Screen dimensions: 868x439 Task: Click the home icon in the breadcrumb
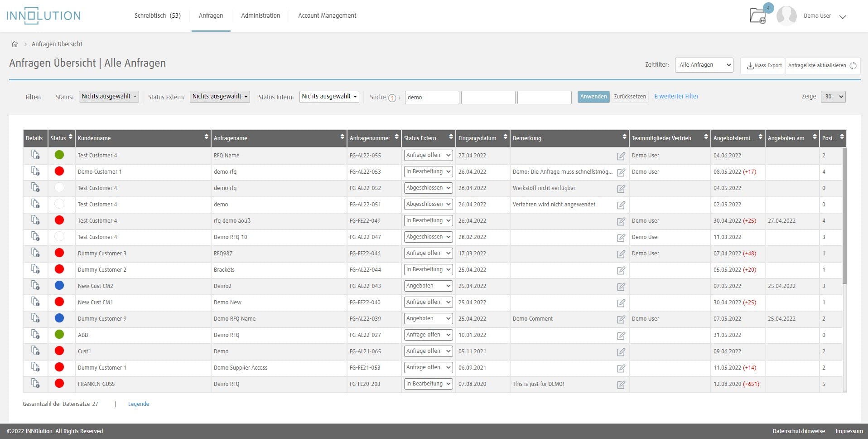pyautogui.click(x=14, y=44)
